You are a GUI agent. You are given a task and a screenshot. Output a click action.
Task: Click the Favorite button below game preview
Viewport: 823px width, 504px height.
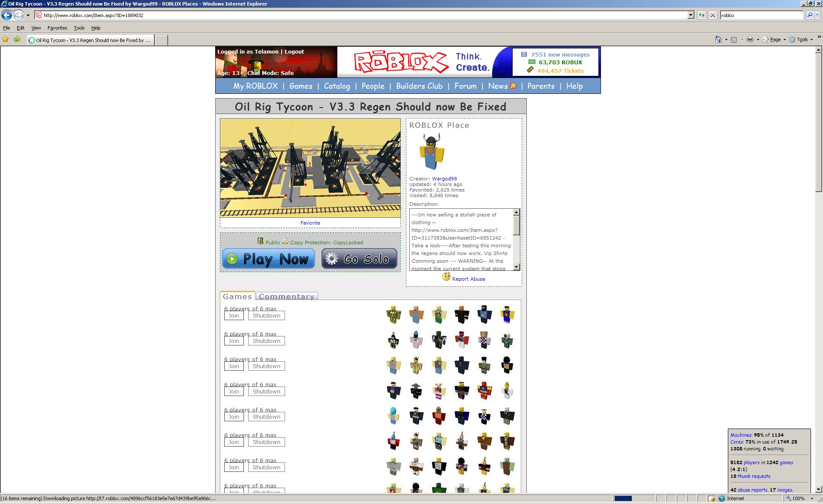pyautogui.click(x=310, y=222)
